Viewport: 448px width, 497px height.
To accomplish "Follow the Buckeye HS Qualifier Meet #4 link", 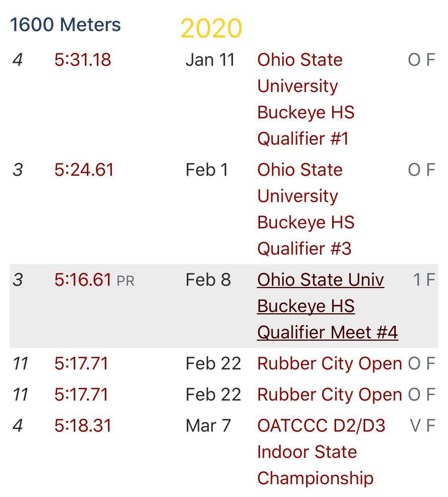I will pyautogui.click(x=327, y=306).
